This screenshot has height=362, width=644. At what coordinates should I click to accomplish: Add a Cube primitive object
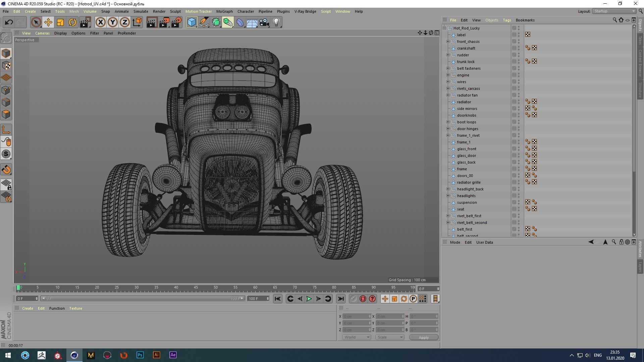pos(192,22)
